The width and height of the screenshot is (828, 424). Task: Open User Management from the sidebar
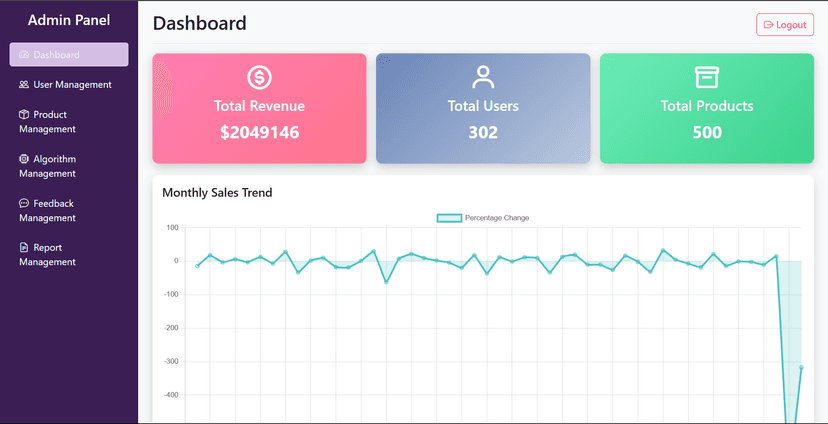pos(70,85)
